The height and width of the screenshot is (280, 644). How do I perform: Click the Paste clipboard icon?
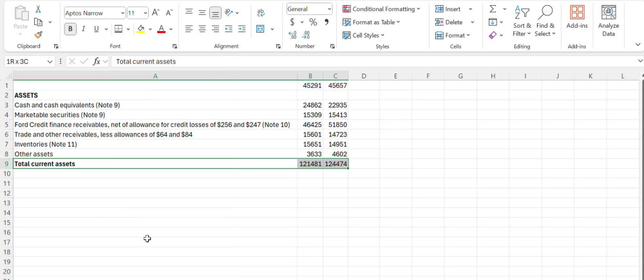coord(21,13)
